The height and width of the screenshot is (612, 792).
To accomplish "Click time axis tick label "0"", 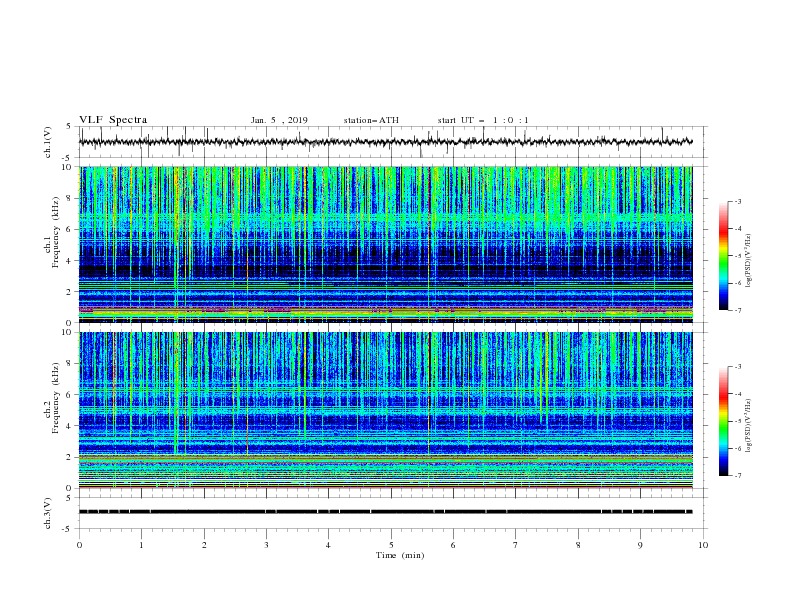I will (x=79, y=545).
